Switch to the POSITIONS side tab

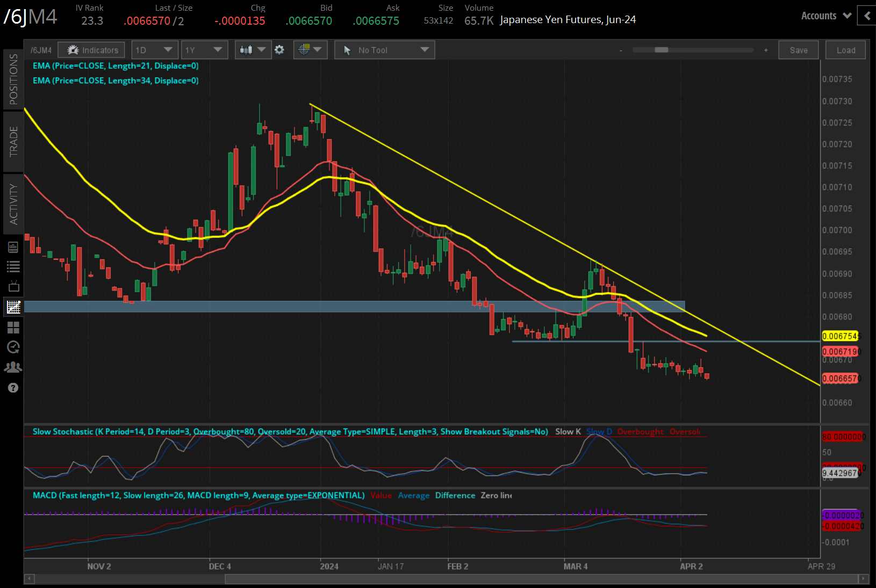pyautogui.click(x=13, y=79)
